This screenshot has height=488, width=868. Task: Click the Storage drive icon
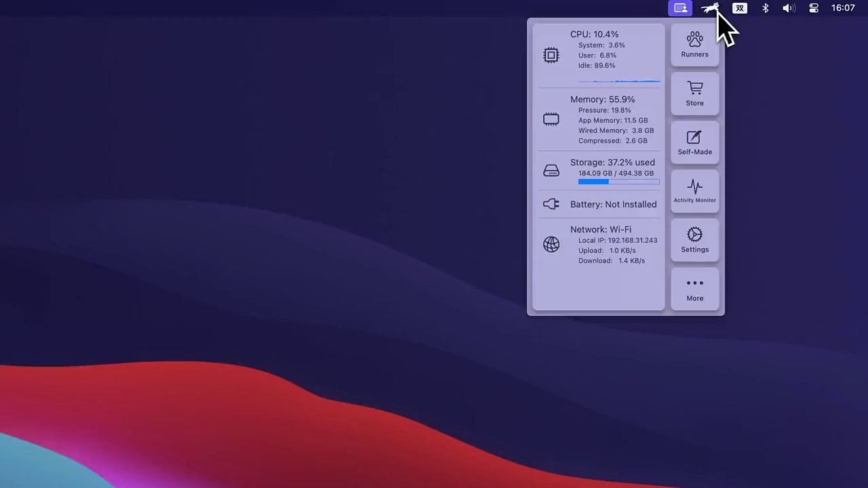coord(551,171)
